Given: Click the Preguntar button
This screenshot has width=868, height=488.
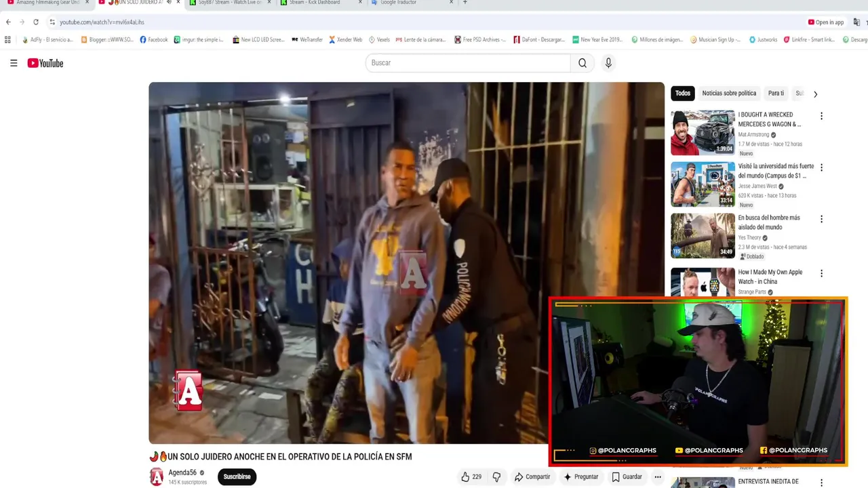Looking at the screenshot, I should pos(581,476).
